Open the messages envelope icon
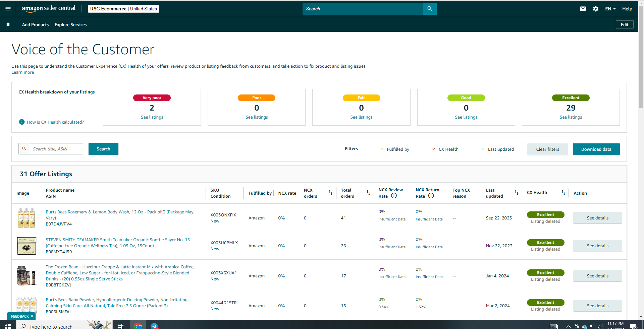644x329 pixels. pyautogui.click(x=583, y=9)
